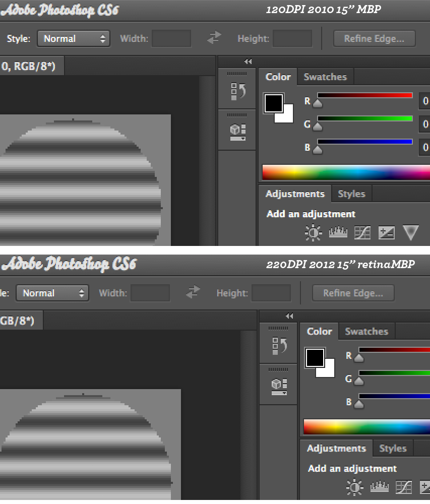Viewport: 430px width, 504px height.
Task: Add Curves adjustment in the 220DPI panel
Action: [x=404, y=487]
